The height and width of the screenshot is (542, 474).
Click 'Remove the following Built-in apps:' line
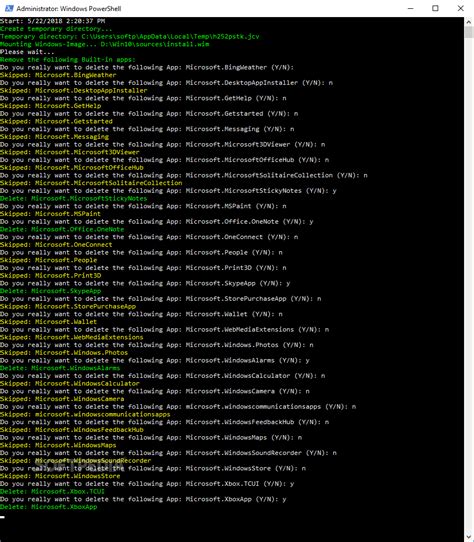coord(68,59)
